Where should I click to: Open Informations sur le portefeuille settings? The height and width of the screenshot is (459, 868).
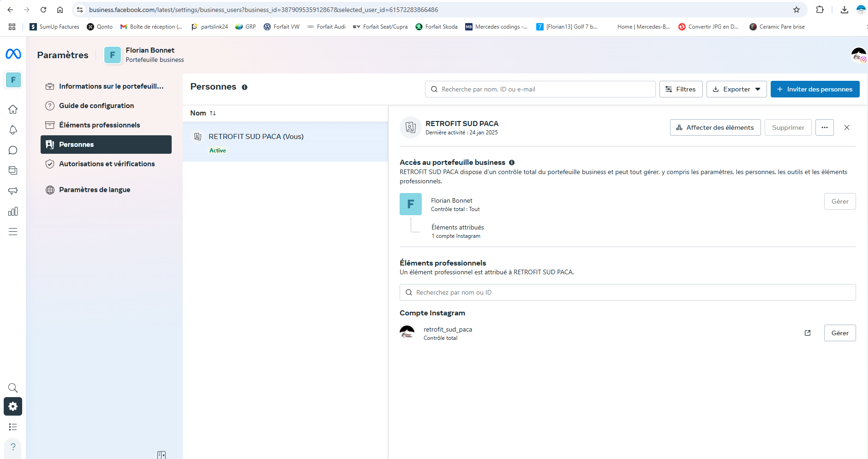tap(106, 86)
